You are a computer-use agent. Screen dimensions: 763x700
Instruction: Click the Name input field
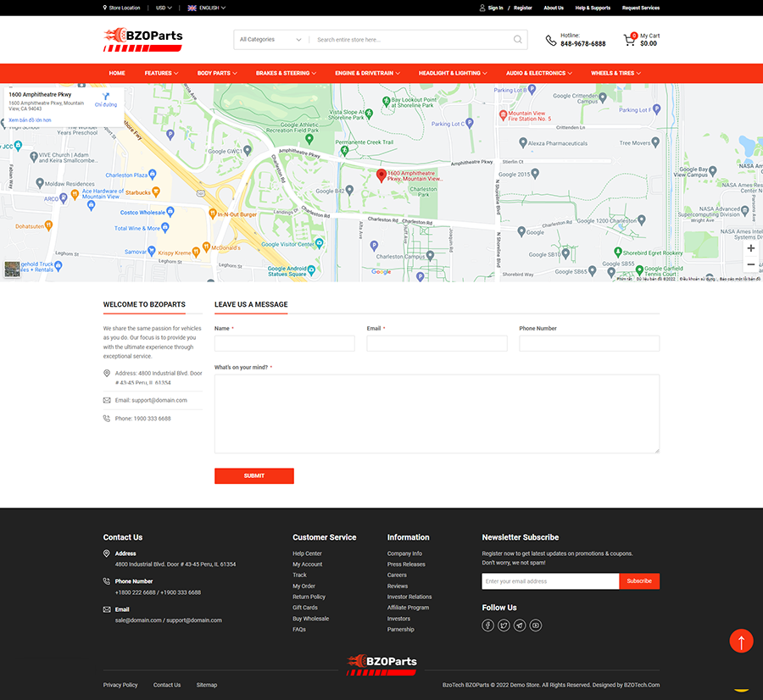click(284, 343)
